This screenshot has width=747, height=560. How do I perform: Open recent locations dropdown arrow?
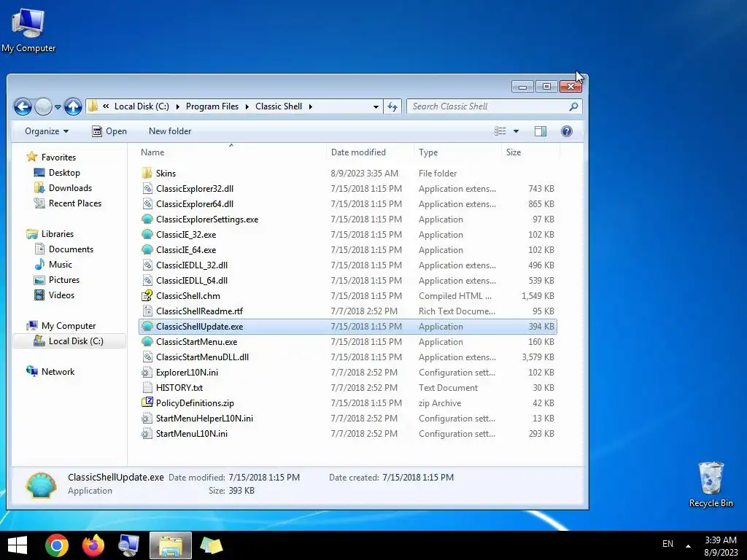[x=58, y=107]
